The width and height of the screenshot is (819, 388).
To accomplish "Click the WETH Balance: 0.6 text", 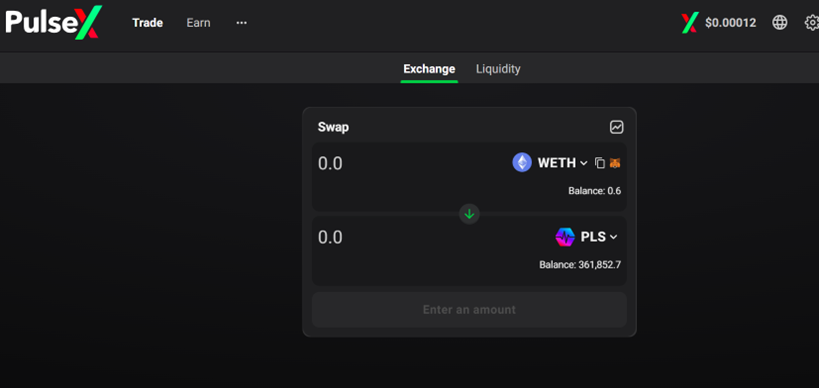I will (x=594, y=191).
